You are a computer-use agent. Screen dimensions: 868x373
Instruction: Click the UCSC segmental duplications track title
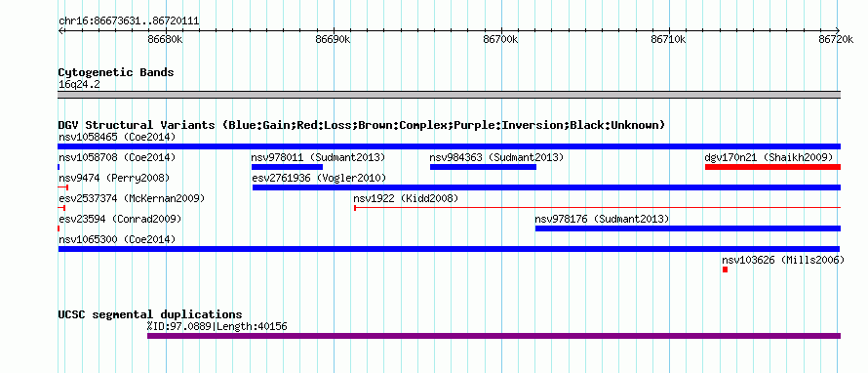pyautogui.click(x=150, y=314)
